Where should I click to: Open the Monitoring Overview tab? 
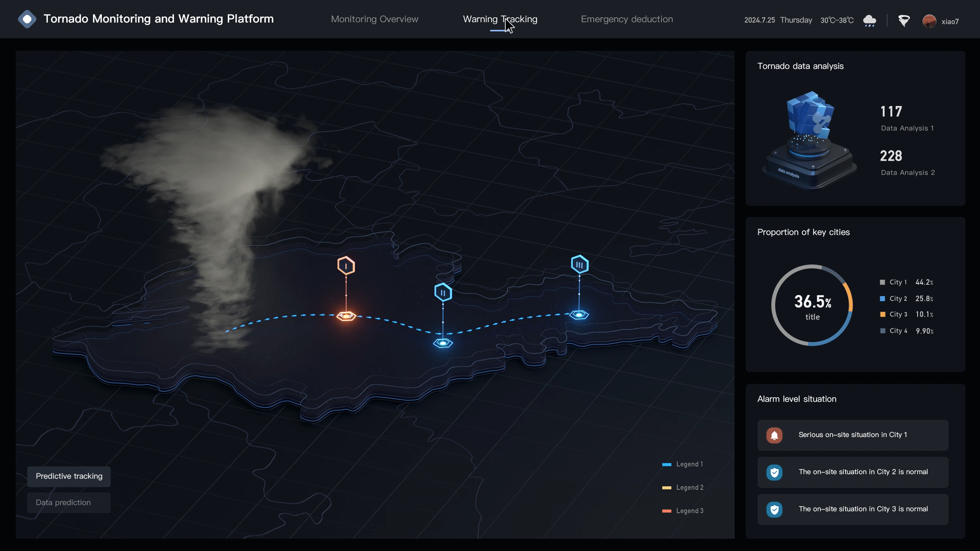pyautogui.click(x=374, y=19)
